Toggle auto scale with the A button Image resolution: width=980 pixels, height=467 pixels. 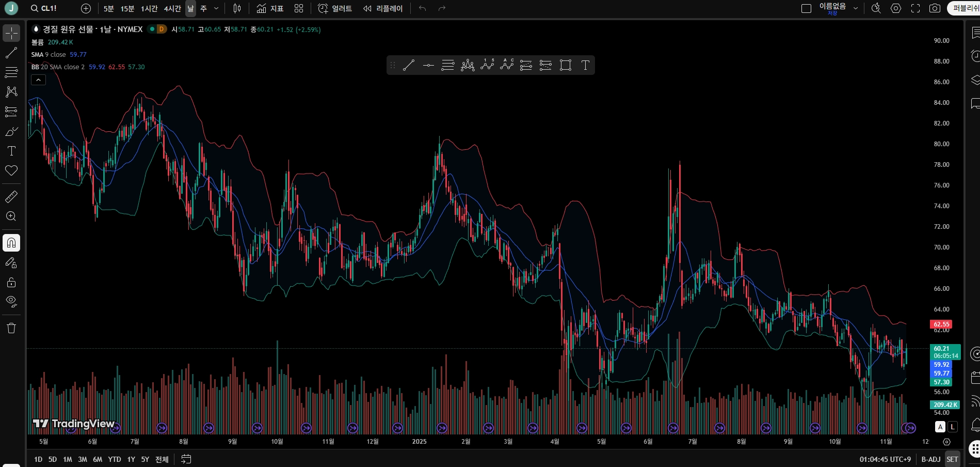(940, 427)
